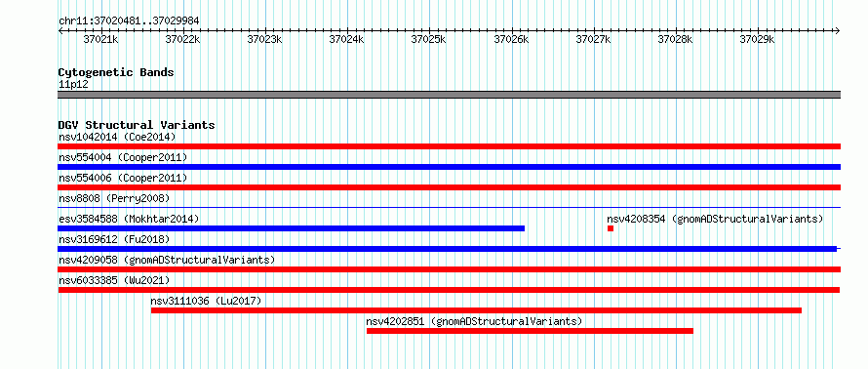Screen dimensions: 868x369
Task: Click the 37024k ruler tick label
Action: click(x=346, y=39)
